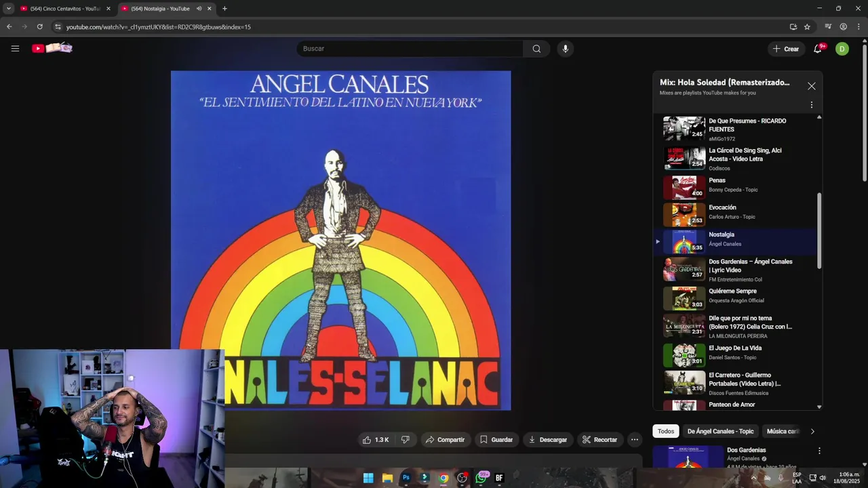Viewport: 868px width, 488px height.
Task: Open the green D account avatar
Action: click(842, 49)
